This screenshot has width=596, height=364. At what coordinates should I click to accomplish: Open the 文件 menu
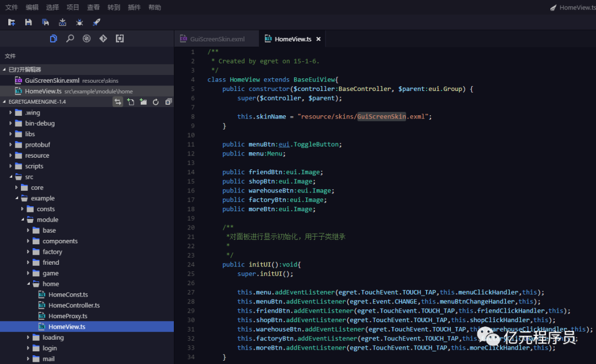tap(12, 7)
